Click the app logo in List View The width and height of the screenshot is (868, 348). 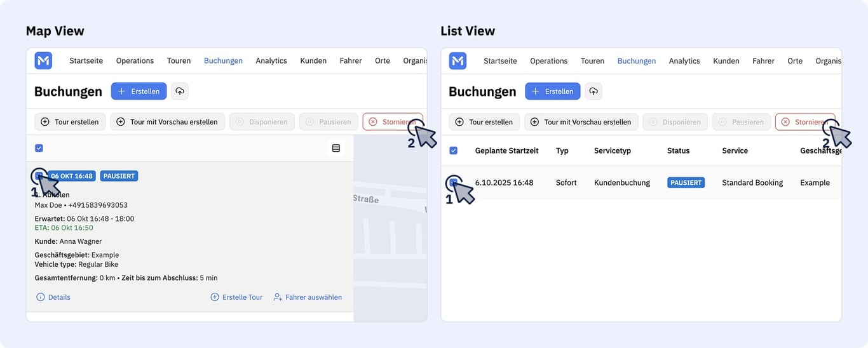pos(458,61)
